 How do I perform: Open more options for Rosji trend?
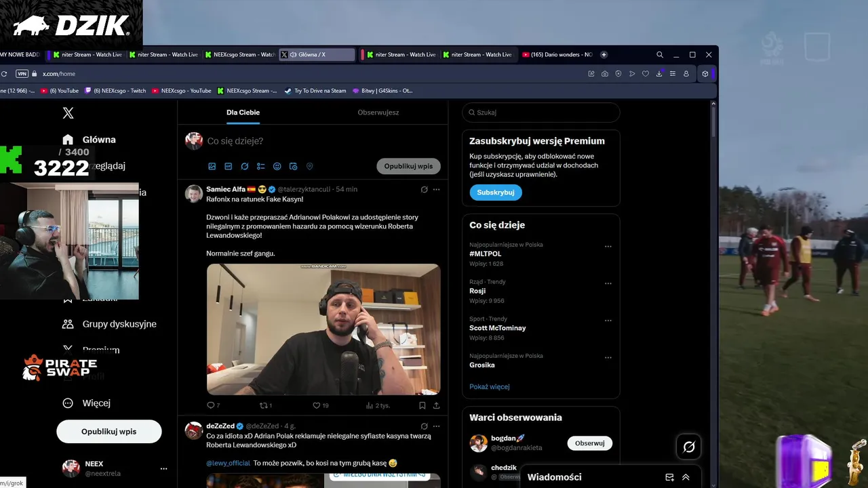point(608,283)
